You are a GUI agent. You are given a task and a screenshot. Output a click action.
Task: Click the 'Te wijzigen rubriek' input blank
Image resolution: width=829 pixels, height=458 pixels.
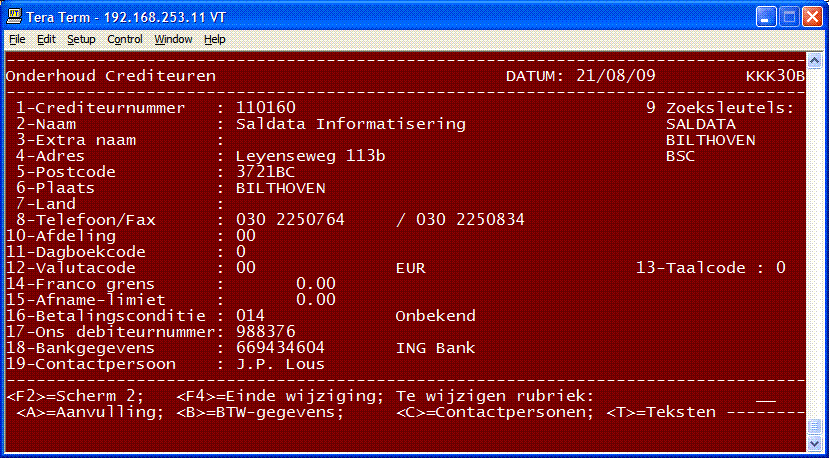[x=765, y=396]
